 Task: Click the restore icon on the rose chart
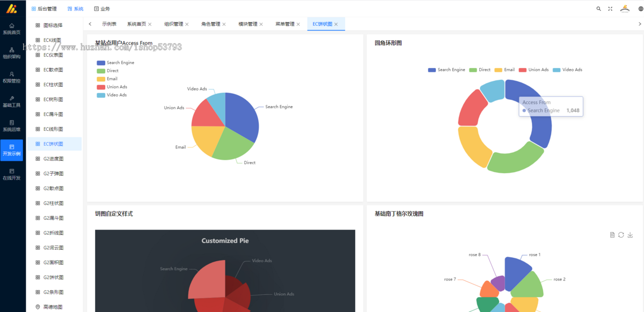[x=621, y=235]
